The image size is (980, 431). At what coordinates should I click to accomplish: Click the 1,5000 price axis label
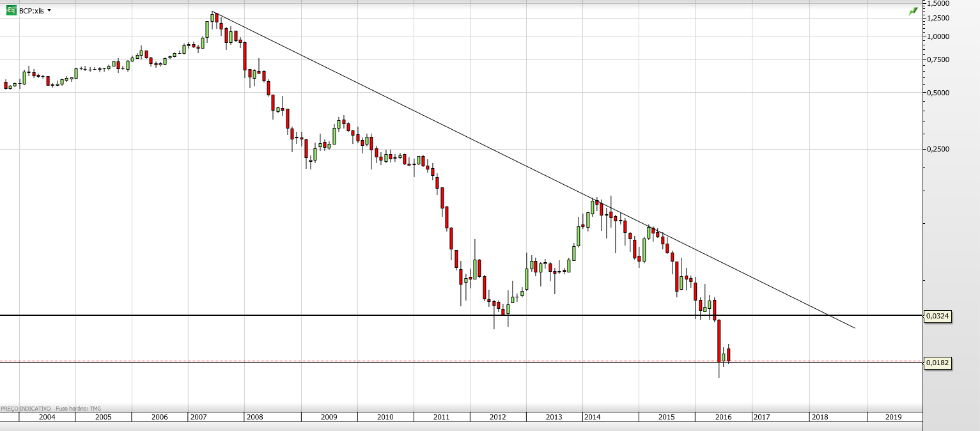[938, 4]
